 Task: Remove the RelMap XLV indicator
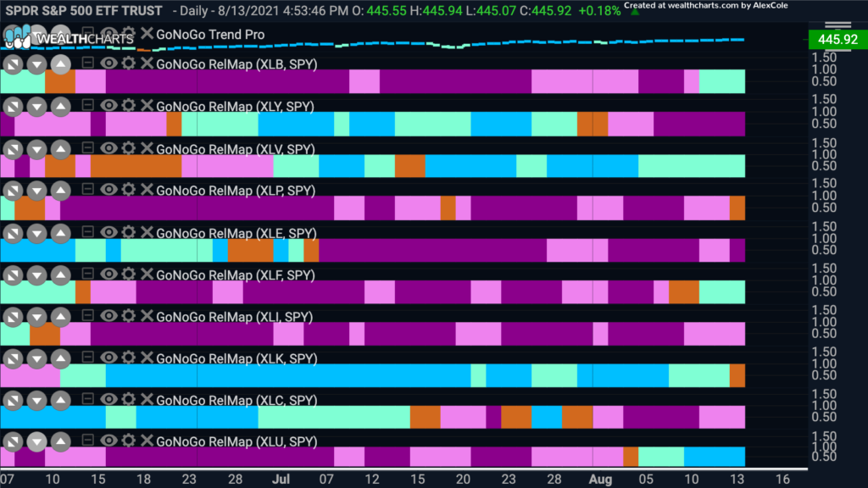147,148
